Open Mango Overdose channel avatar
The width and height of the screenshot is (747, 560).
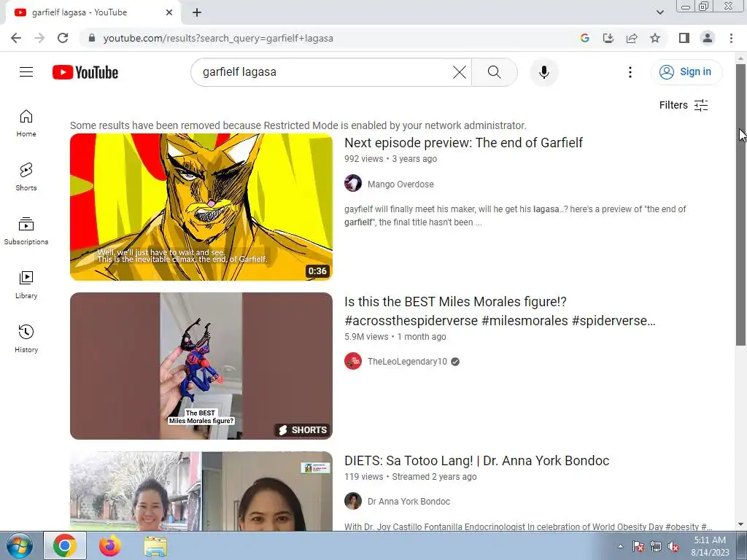353,183
